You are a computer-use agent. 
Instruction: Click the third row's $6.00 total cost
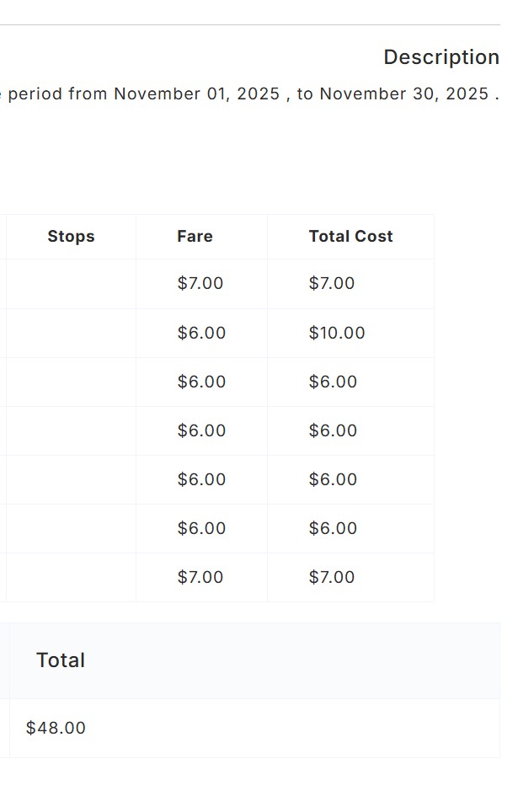pyautogui.click(x=333, y=382)
